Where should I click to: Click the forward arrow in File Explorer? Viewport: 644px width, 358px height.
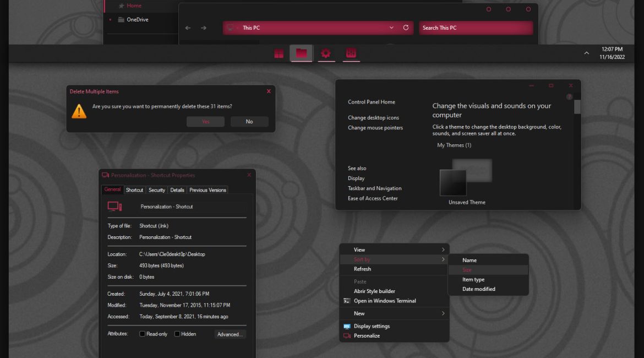point(204,28)
